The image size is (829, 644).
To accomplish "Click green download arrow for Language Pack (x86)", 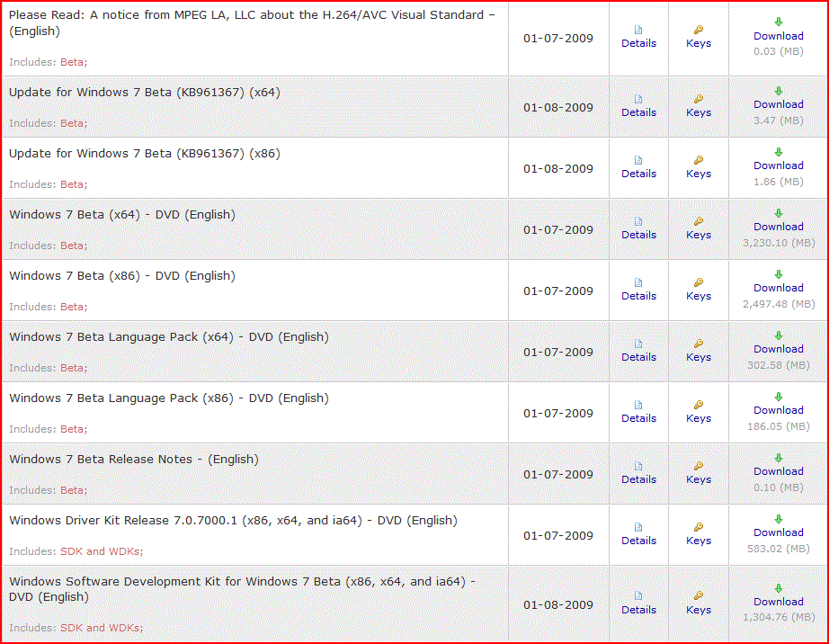I will coord(779,397).
